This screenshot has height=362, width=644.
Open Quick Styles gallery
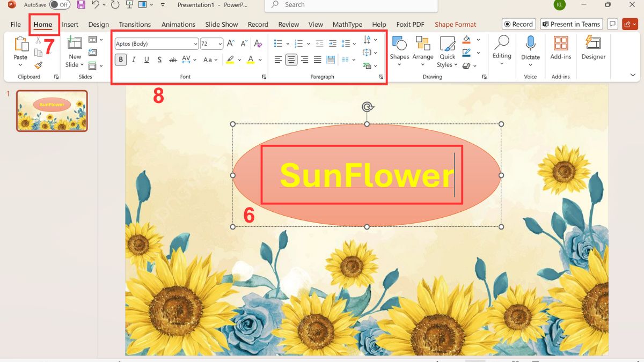(447, 51)
